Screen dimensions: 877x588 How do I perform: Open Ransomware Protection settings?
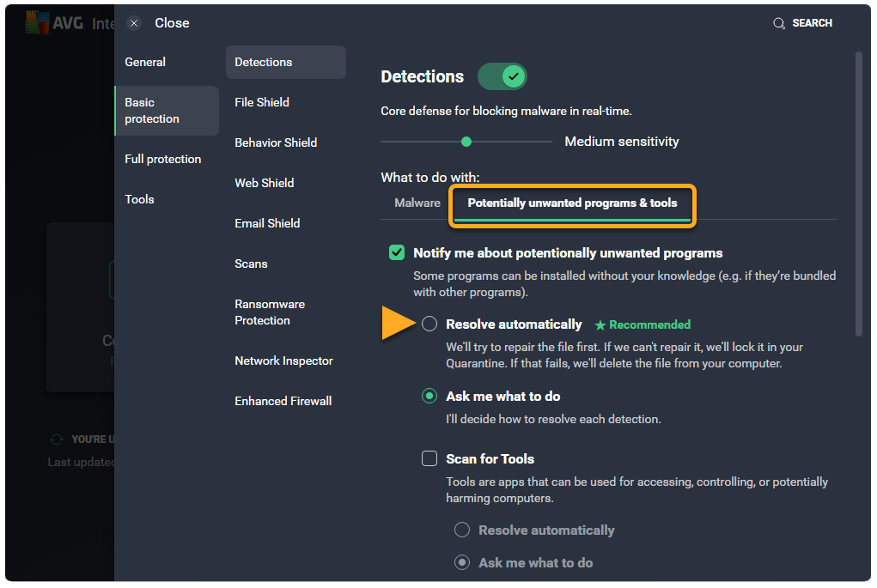coord(270,312)
